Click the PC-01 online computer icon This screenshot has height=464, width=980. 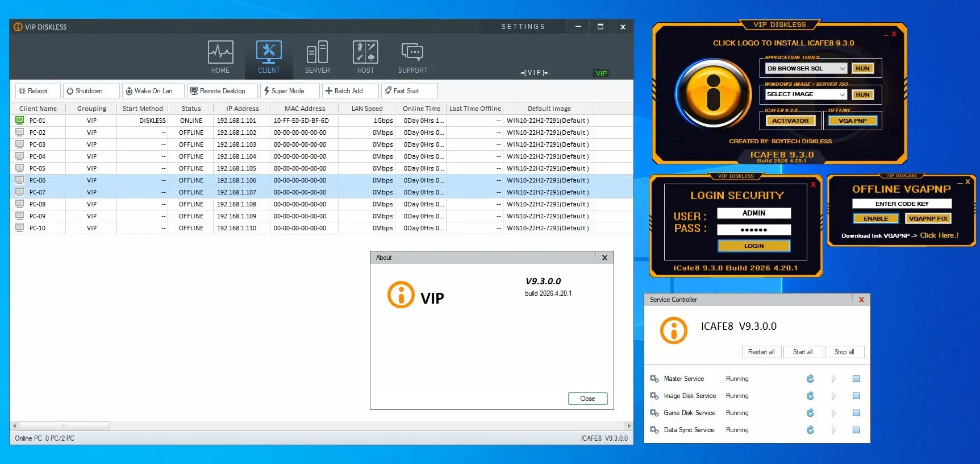click(x=19, y=121)
